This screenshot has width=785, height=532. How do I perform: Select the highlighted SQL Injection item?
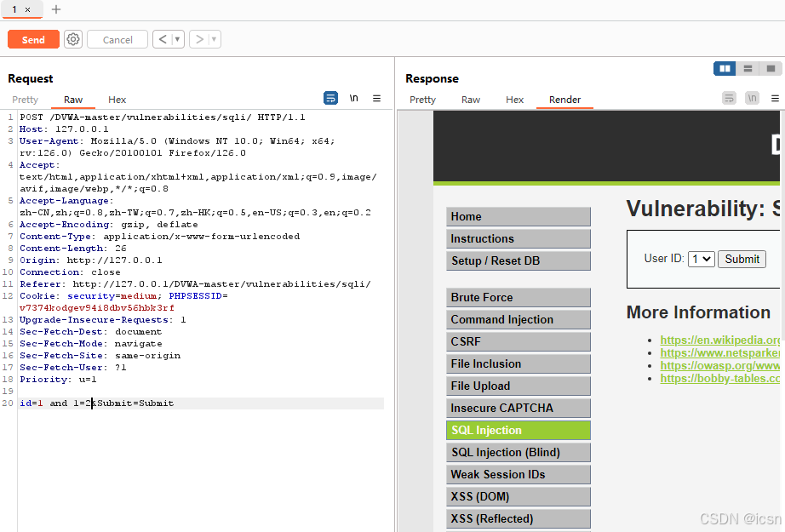519,430
